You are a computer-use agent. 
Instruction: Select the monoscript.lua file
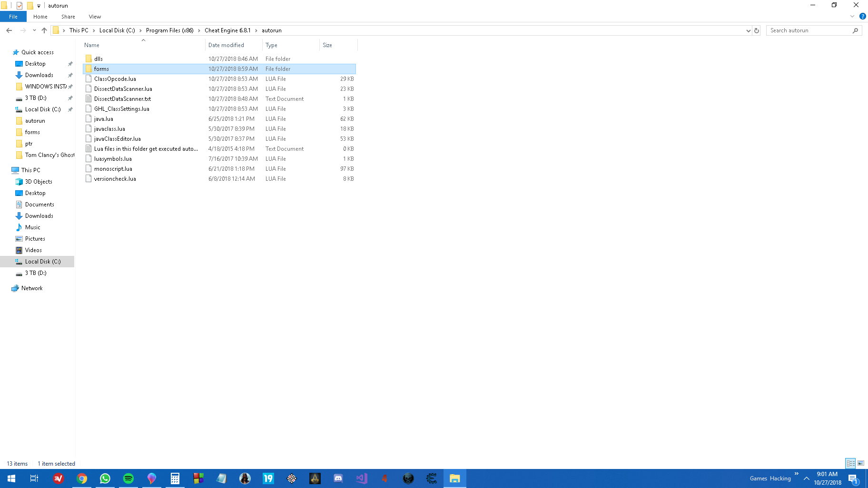coord(113,169)
